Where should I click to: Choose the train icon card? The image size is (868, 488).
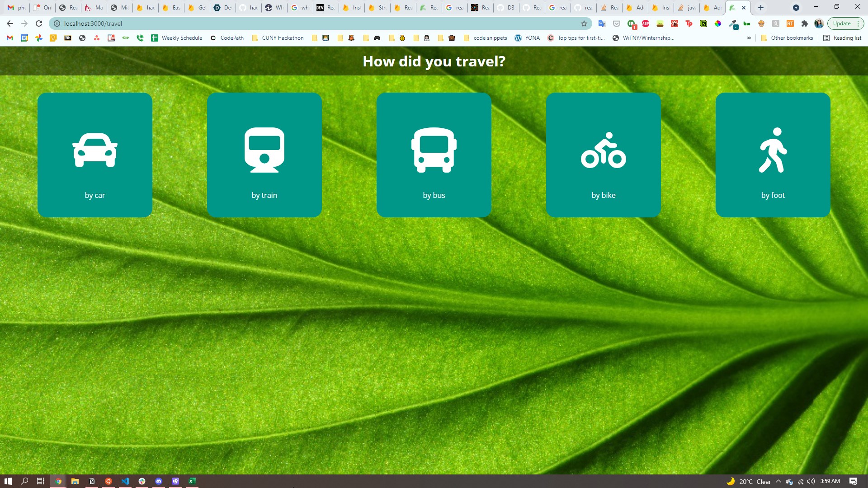pyautogui.click(x=264, y=150)
